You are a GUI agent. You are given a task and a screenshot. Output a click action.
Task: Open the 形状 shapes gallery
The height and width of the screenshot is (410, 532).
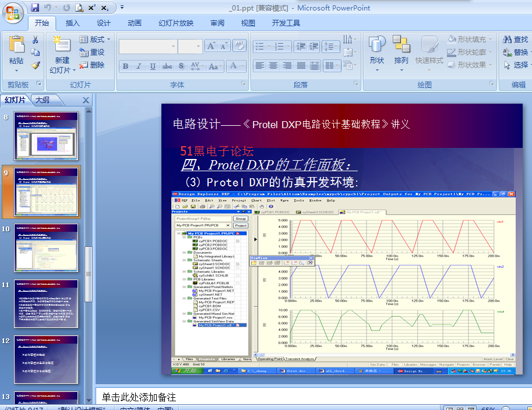(377, 54)
